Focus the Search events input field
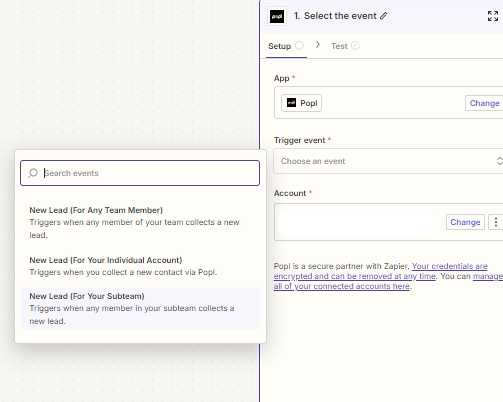Screen dimensions: 503x402 (140, 173)
